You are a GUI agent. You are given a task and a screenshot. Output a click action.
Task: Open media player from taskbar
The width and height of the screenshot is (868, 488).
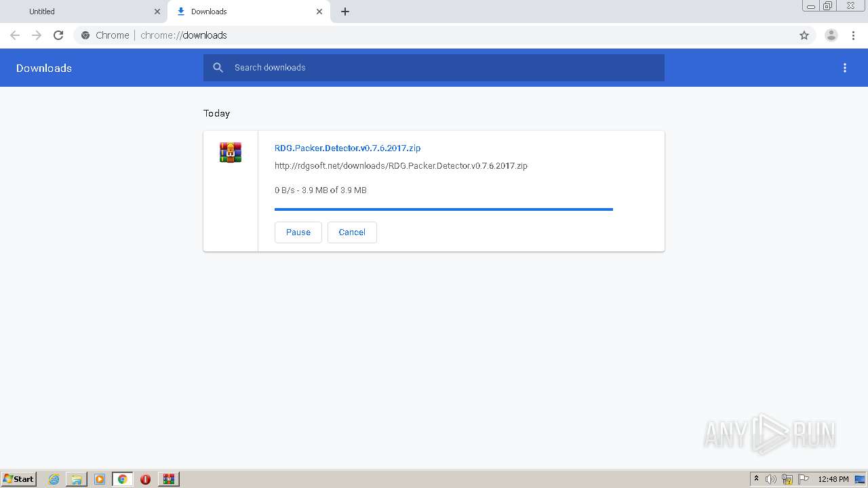click(100, 479)
